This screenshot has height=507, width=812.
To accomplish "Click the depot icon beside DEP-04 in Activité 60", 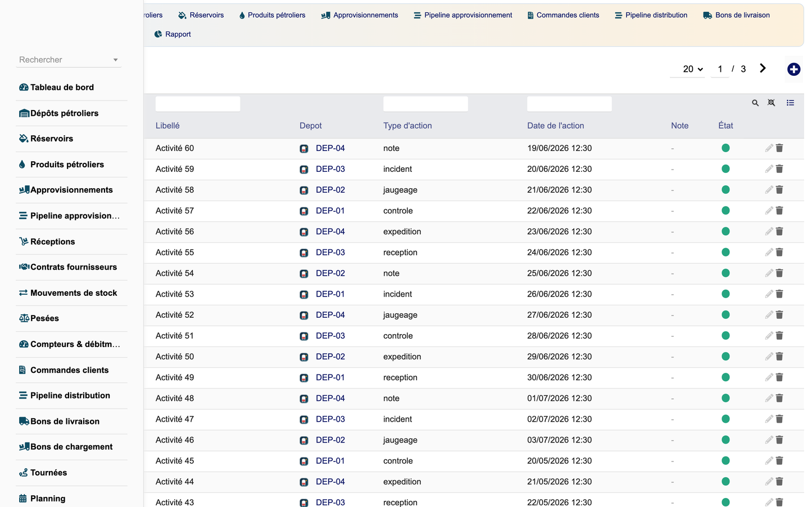I will 304,149.
